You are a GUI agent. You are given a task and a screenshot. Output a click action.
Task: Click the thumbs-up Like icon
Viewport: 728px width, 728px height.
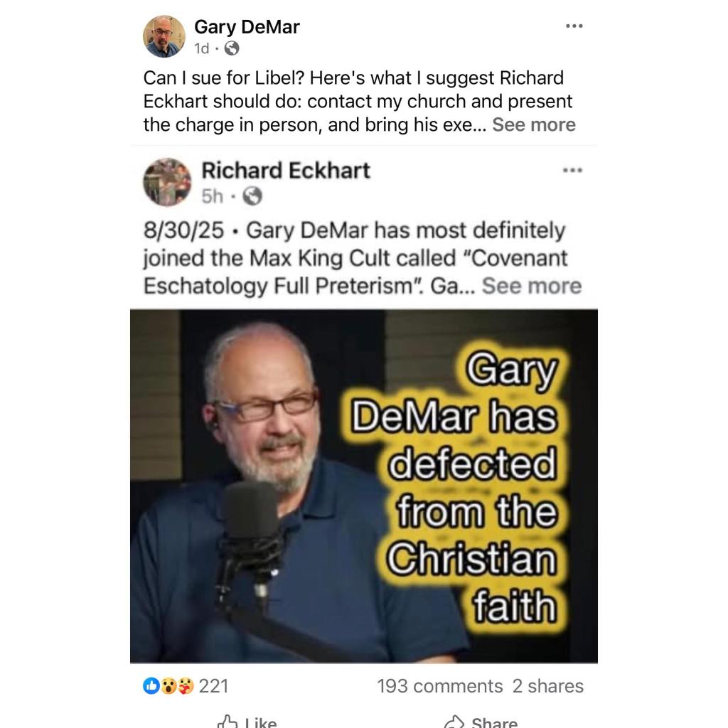coord(227,722)
